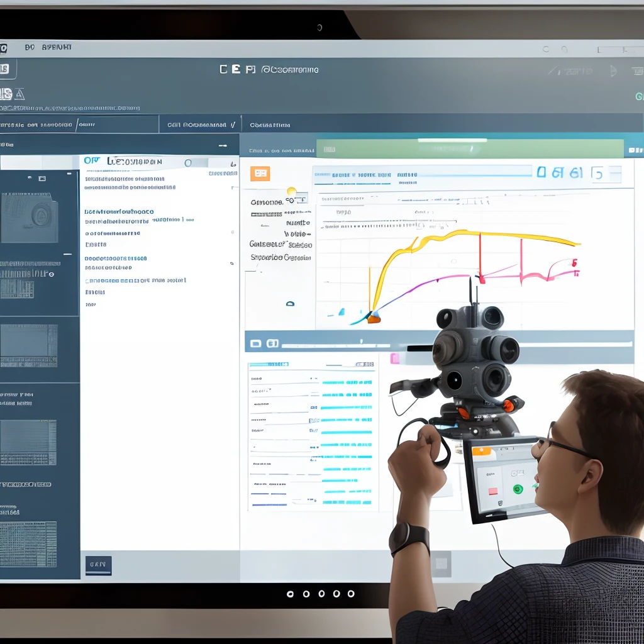This screenshot has height=644, width=644.
Task: Click the small square icon above the camera thumbnail
Action: click(x=42, y=179)
